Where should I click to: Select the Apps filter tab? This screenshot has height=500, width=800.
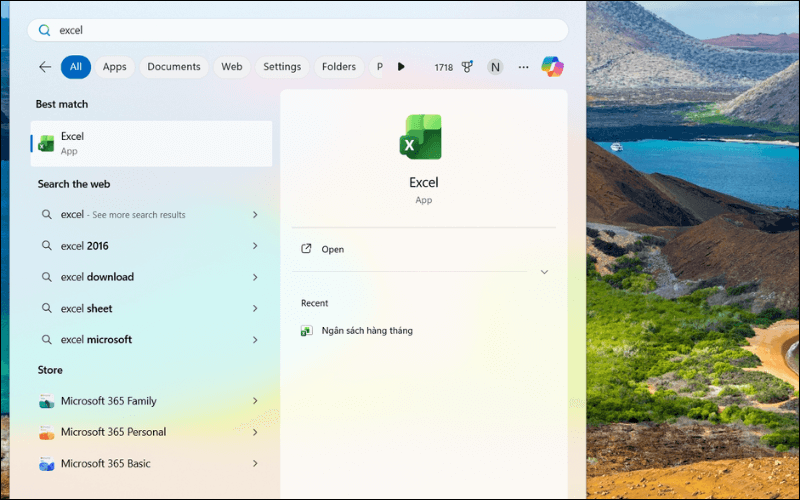pyautogui.click(x=114, y=67)
